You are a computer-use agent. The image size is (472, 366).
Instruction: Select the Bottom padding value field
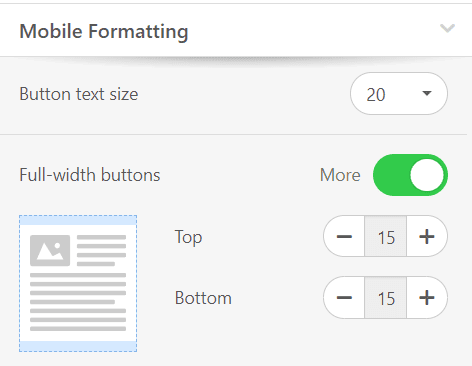[386, 297]
